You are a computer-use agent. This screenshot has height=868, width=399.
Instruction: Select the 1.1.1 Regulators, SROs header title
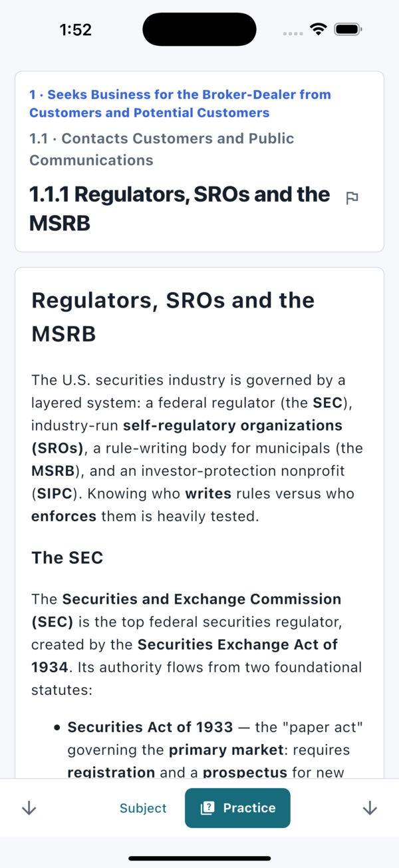tap(180, 208)
